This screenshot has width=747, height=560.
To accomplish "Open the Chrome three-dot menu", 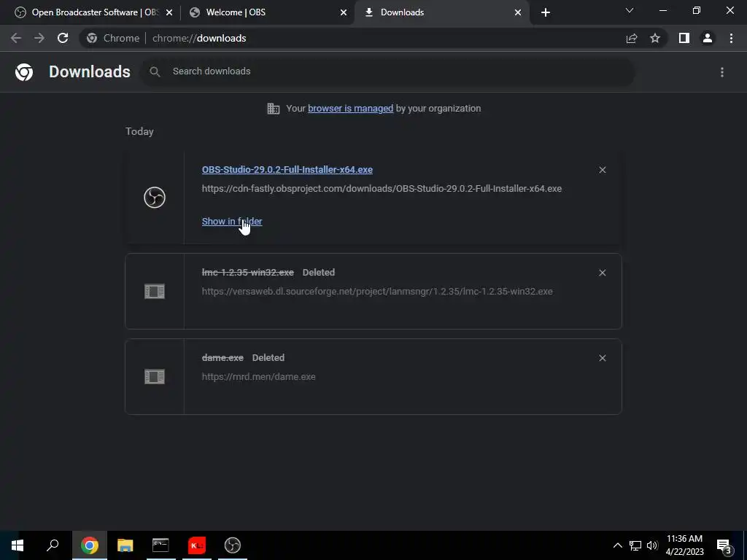I will click(x=731, y=38).
